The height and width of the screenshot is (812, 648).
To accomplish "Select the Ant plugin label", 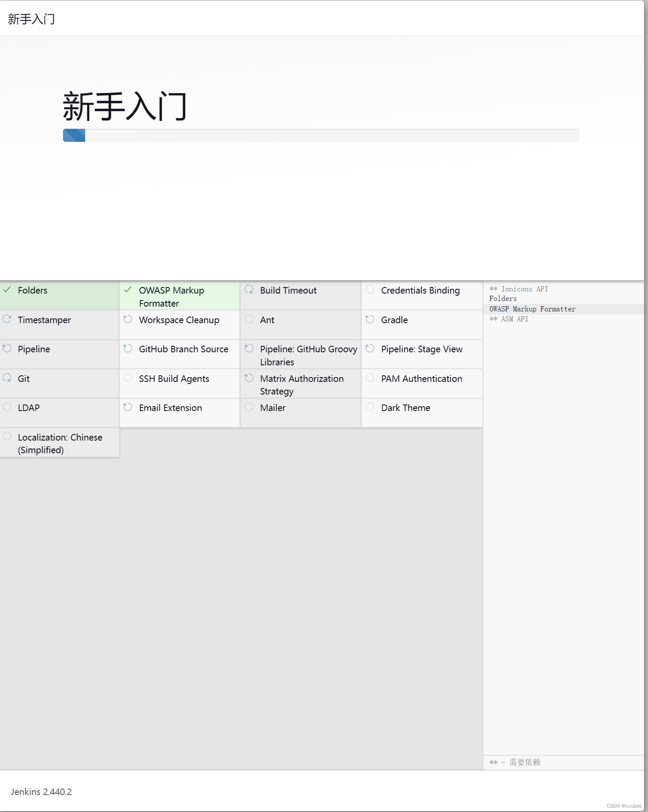I will 267,320.
